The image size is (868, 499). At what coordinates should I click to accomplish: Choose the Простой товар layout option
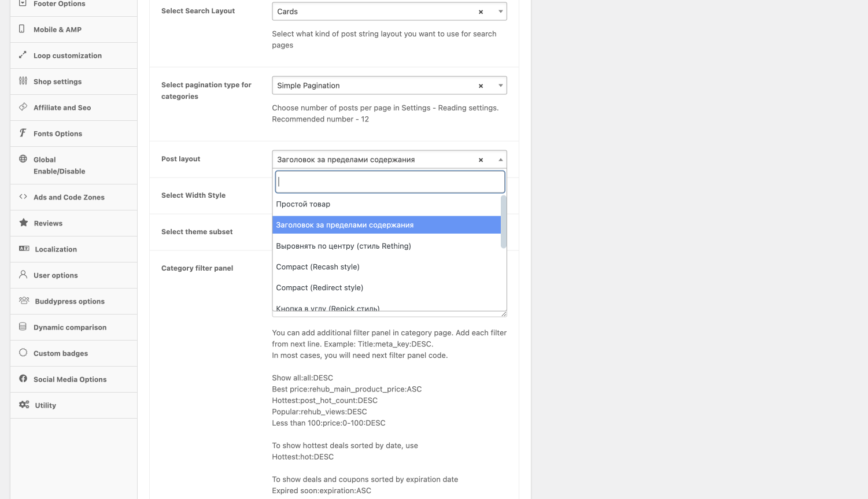(x=303, y=204)
